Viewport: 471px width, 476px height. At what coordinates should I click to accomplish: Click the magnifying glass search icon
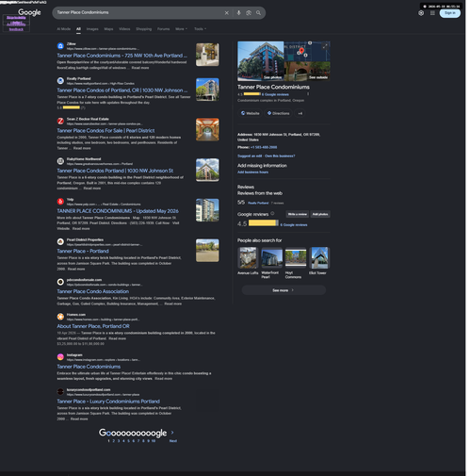(258, 13)
